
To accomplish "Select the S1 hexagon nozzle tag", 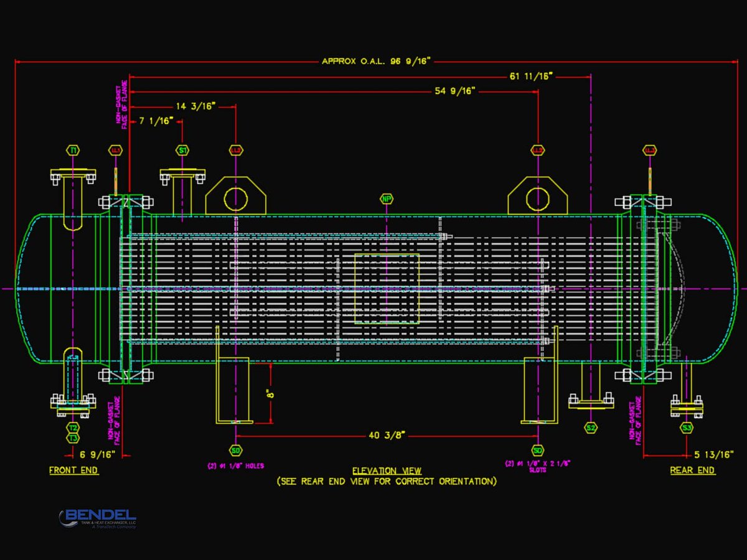I will pos(182,151).
